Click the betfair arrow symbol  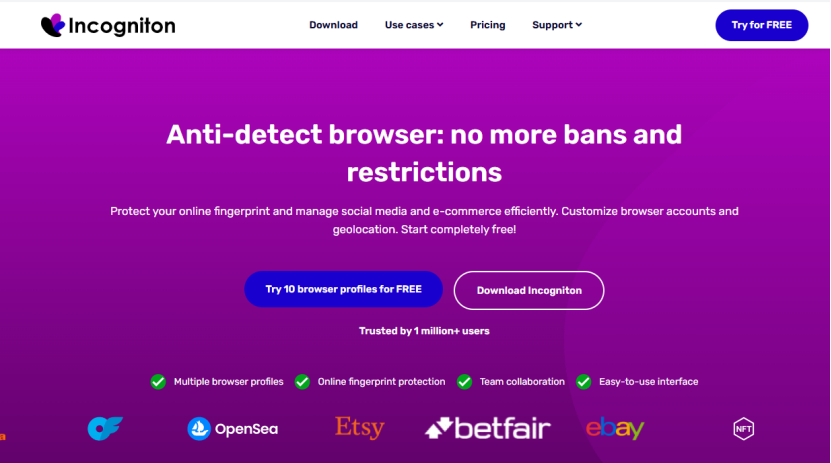click(439, 430)
